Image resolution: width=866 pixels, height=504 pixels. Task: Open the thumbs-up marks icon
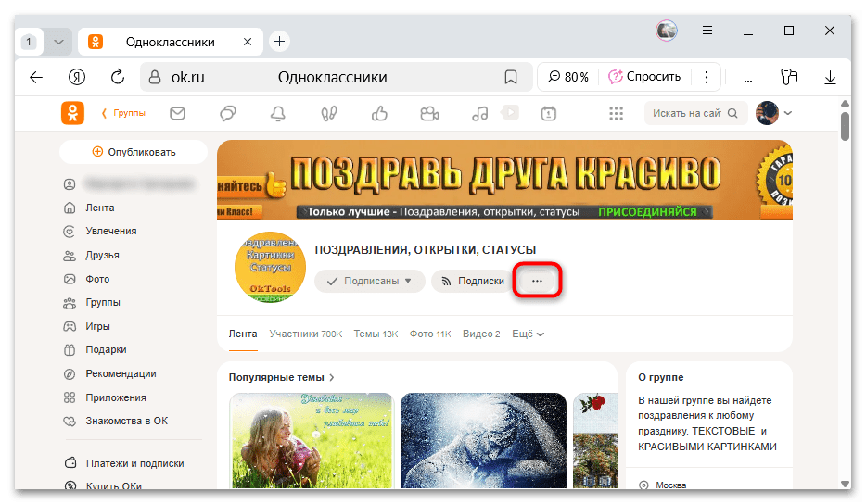coord(379,114)
